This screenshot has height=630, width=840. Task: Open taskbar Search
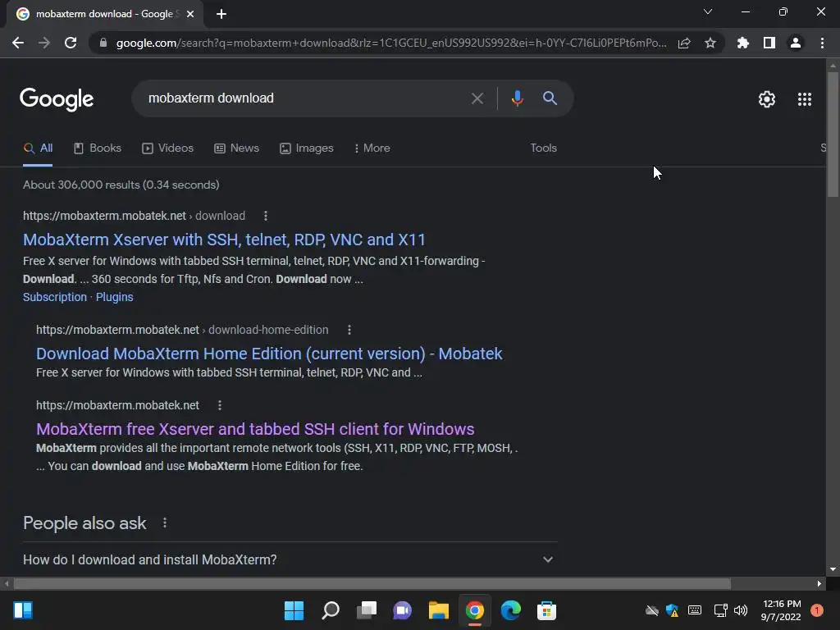(330, 610)
